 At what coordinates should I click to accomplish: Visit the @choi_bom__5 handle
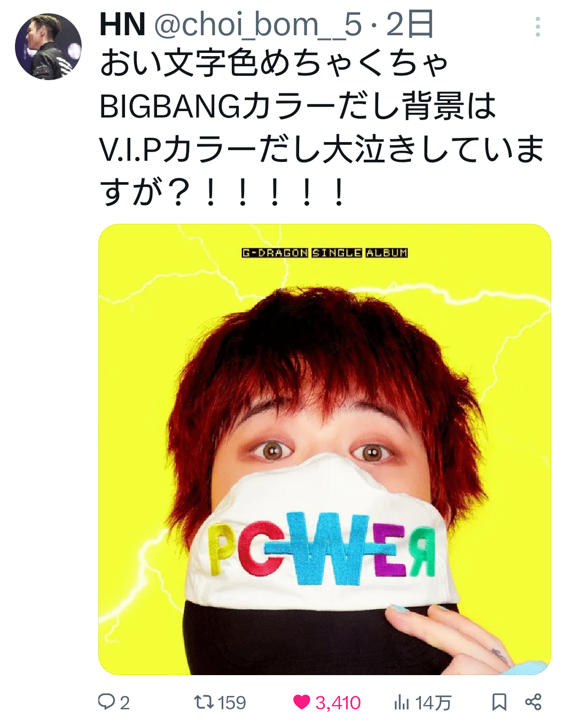(259, 26)
